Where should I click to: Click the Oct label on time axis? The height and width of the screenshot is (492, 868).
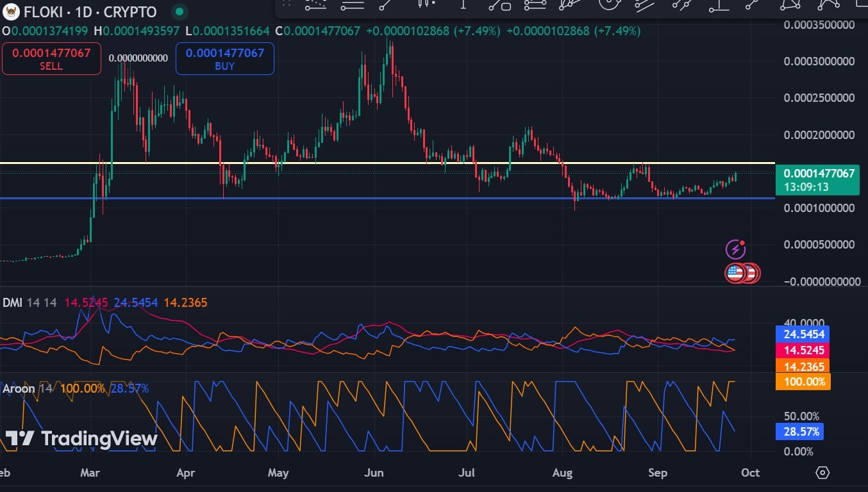[x=750, y=473]
